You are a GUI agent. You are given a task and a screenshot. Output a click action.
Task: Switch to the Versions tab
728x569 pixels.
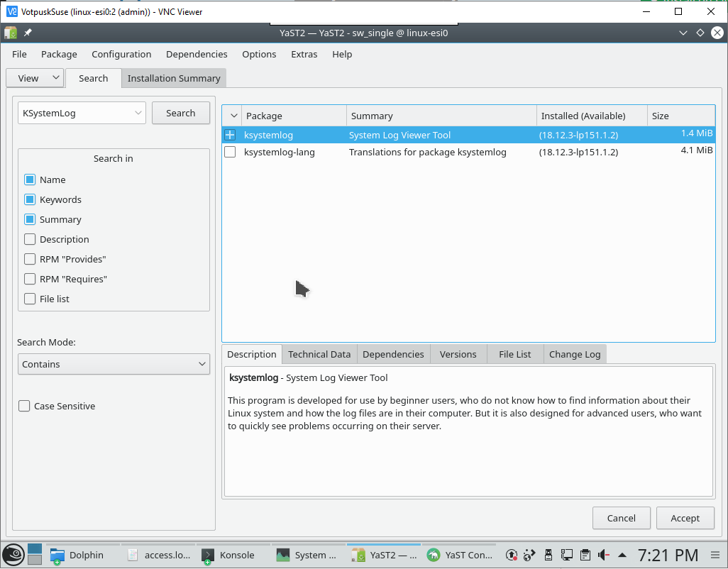tap(458, 354)
